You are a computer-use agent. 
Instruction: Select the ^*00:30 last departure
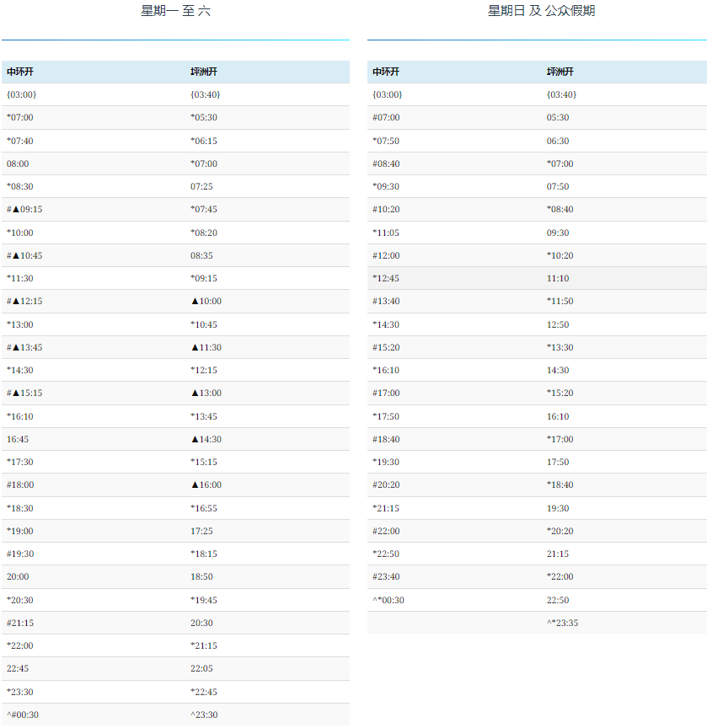388,600
